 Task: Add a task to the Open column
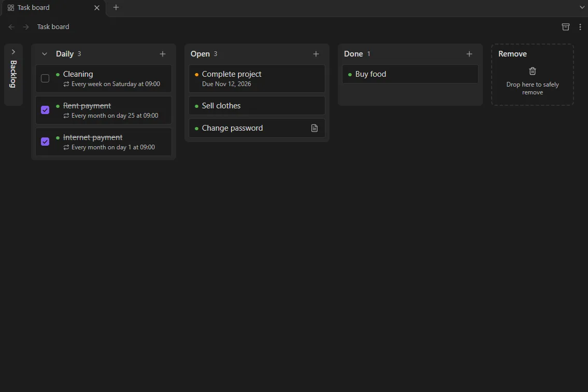[x=315, y=54]
